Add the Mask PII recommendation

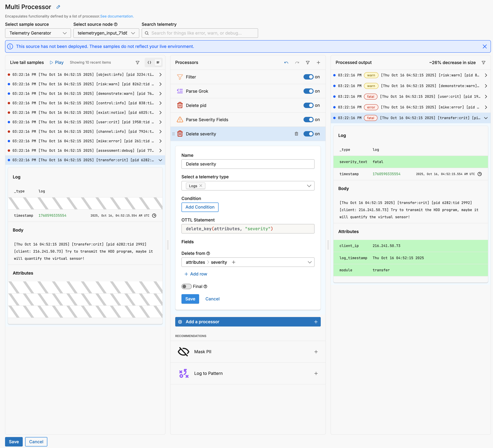pos(316,352)
